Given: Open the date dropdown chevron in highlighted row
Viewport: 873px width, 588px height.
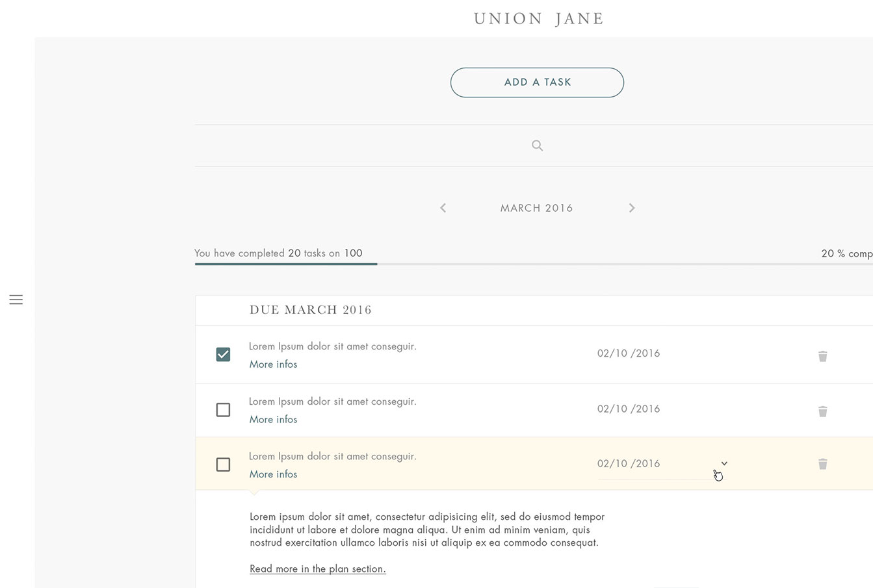Looking at the screenshot, I should click(x=724, y=463).
